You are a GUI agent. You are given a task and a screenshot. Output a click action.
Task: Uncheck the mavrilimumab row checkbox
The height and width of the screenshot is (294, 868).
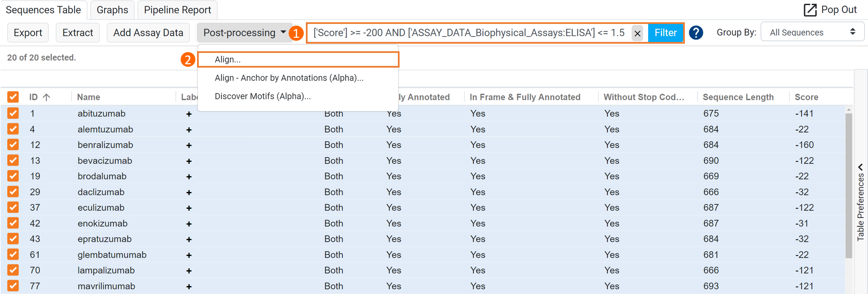(x=13, y=286)
